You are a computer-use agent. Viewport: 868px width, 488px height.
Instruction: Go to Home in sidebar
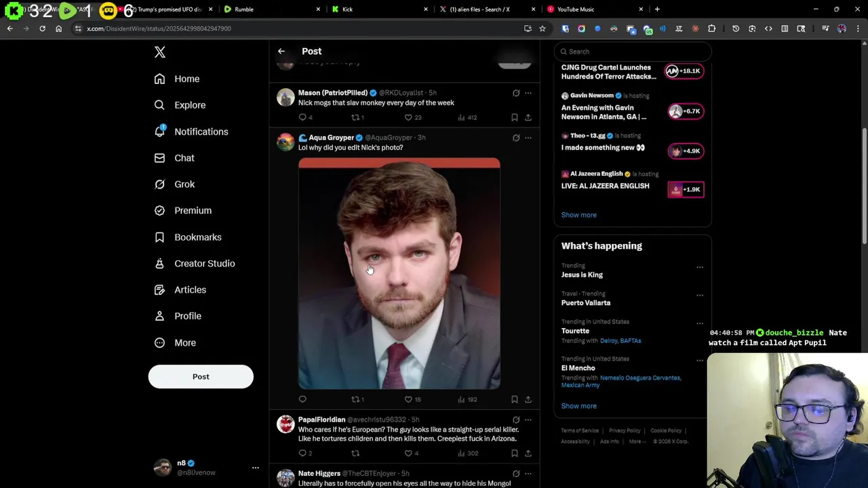click(177, 79)
